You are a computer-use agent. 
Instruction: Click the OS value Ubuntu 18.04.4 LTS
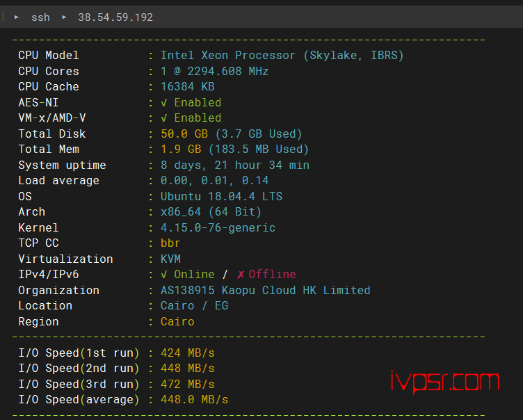coord(221,196)
